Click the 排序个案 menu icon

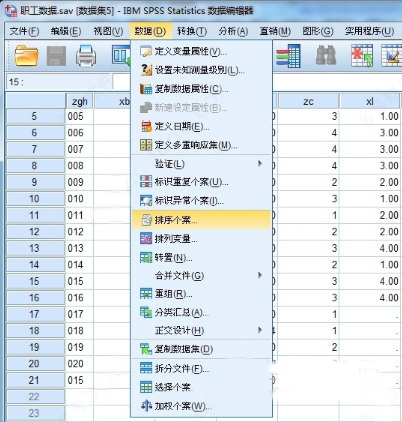point(147,220)
